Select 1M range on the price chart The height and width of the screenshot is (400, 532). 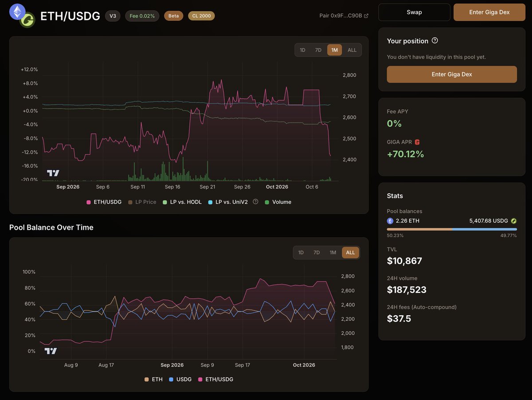click(x=335, y=50)
